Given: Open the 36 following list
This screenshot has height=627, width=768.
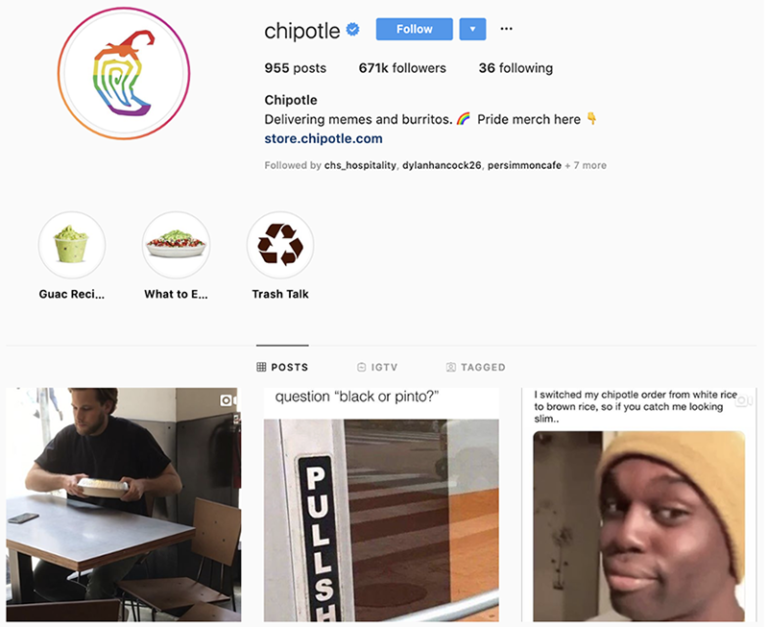Looking at the screenshot, I should (x=516, y=68).
